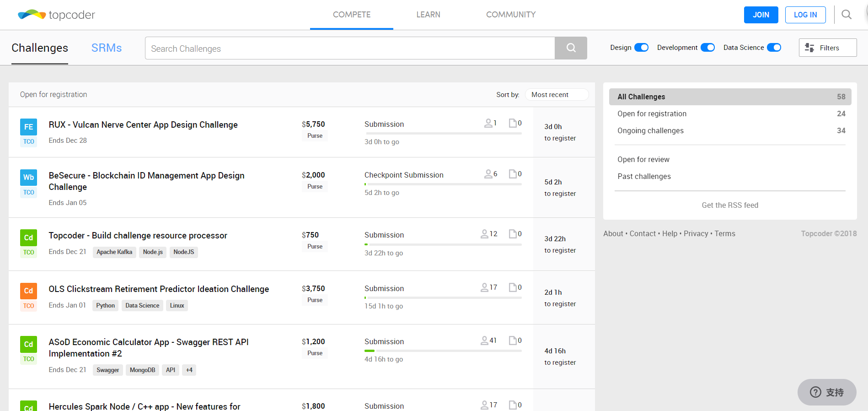The width and height of the screenshot is (868, 411).
Task: Click the MongoDB tag
Action: point(142,370)
